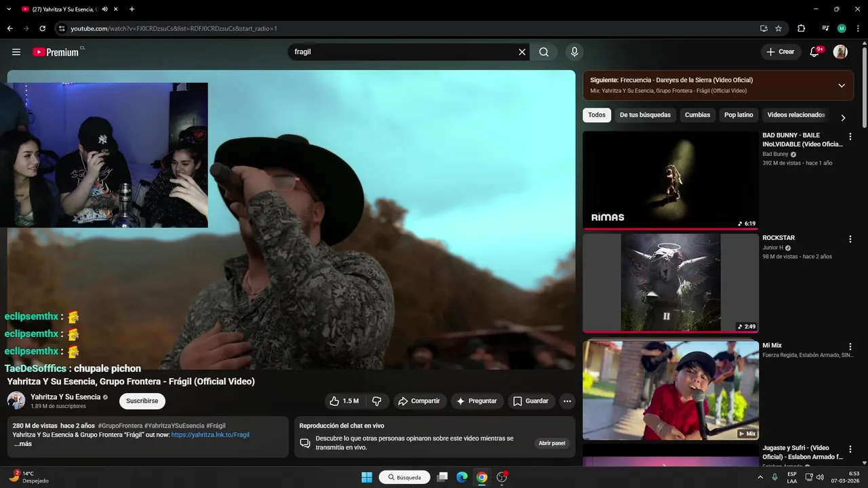Bookmark this page with the star
This screenshot has width=868, height=488.
pyautogui.click(x=778, y=28)
